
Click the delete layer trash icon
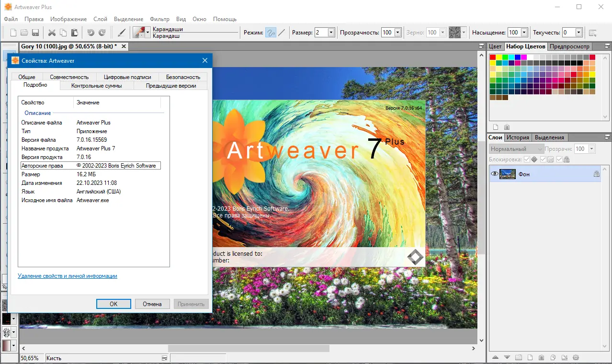coord(541,357)
